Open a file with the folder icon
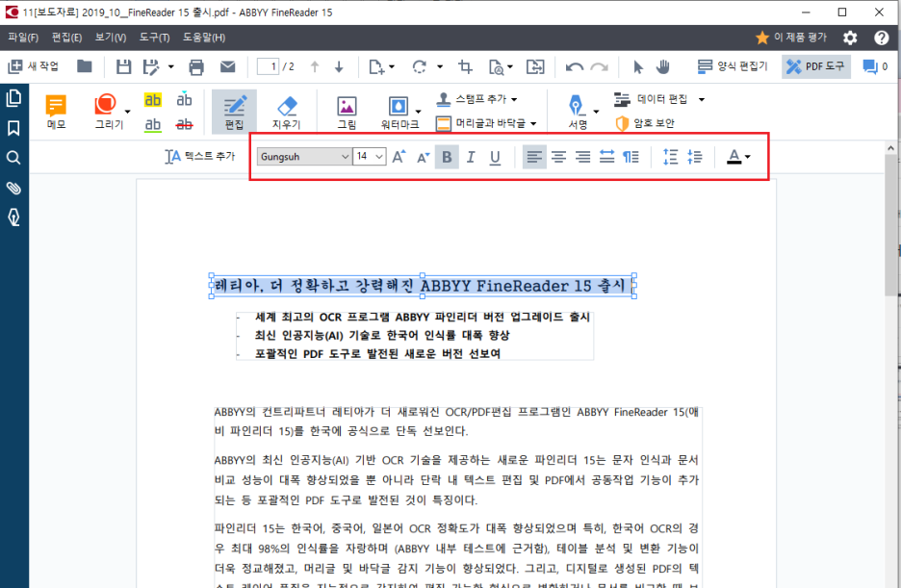The image size is (901, 588). tap(85, 66)
